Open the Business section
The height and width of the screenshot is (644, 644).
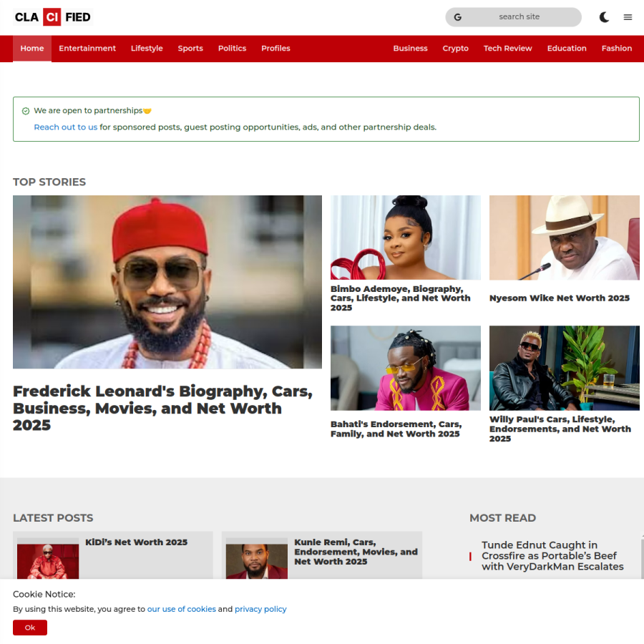(x=410, y=49)
